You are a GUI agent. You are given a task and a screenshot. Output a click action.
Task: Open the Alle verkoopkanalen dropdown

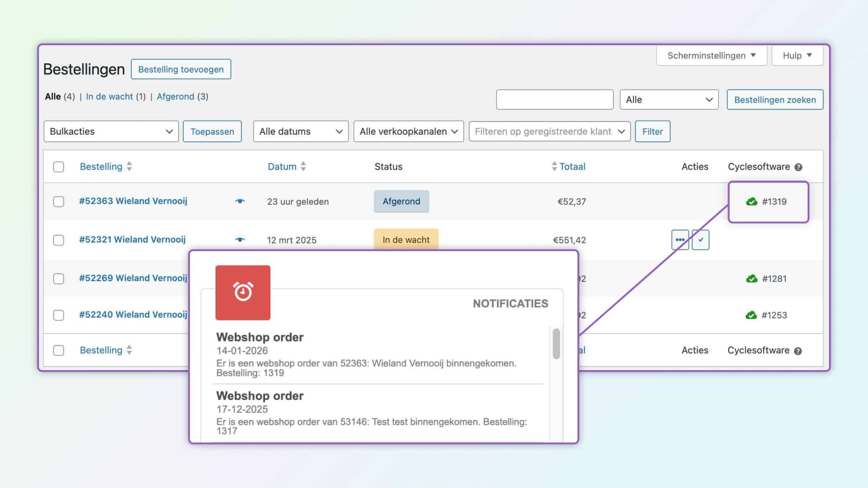click(x=408, y=131)
